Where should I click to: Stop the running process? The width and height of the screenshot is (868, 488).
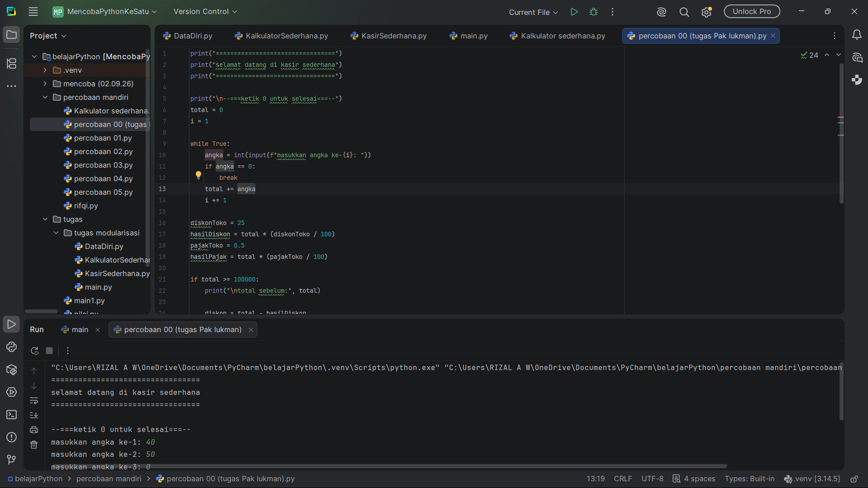click(49, 351)
